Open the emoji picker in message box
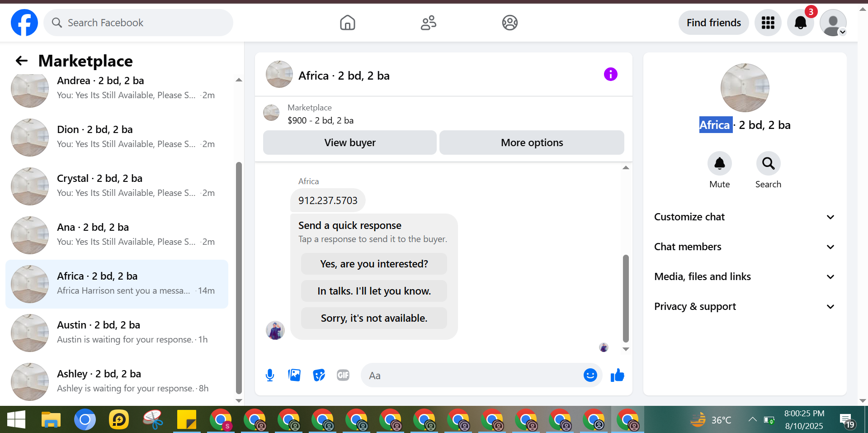The width and height of the screenshot is (868, 433). pyautogui.click(x=590, y=375)
